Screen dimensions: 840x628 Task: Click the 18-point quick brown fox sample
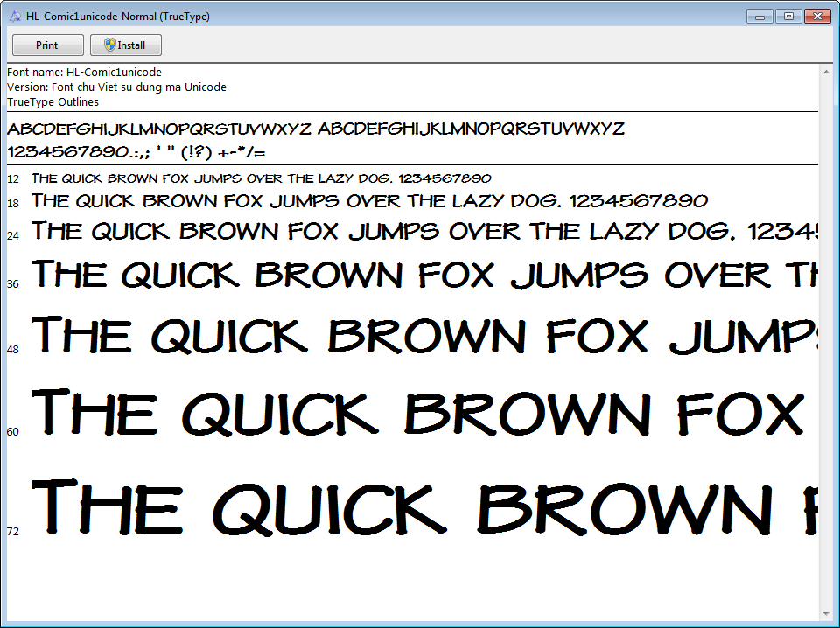(369, 201)
